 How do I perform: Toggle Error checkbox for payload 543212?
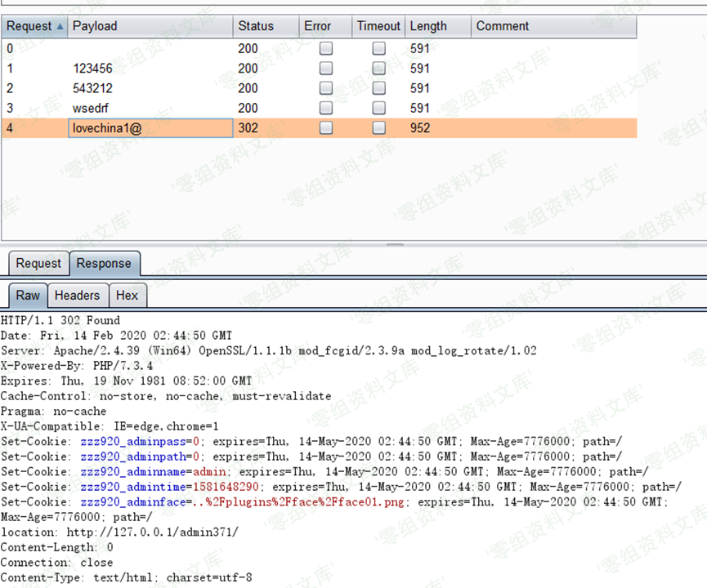click(x=326, y=88)
